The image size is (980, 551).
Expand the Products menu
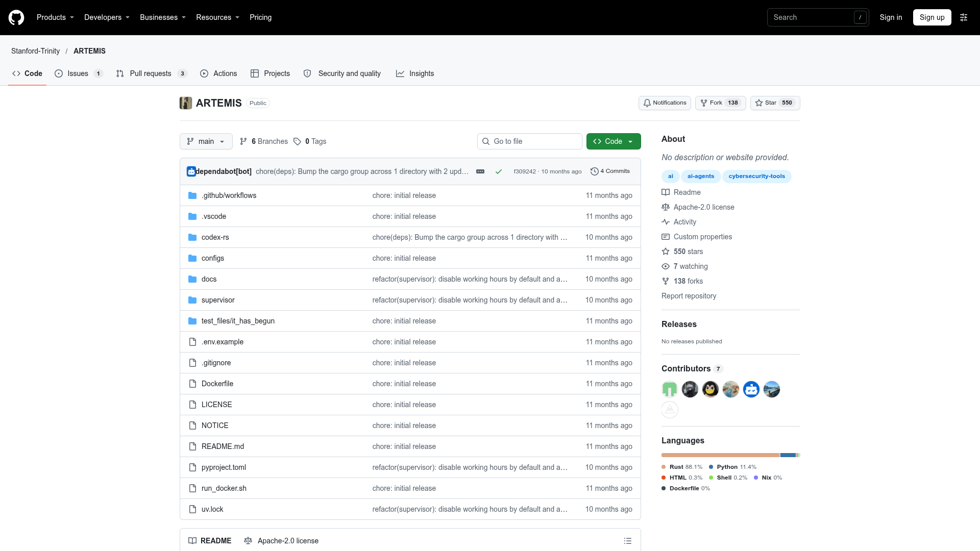point(55,17)
